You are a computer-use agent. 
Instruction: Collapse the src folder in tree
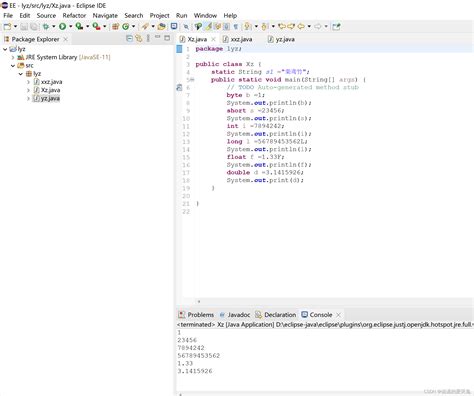point(13,65)
